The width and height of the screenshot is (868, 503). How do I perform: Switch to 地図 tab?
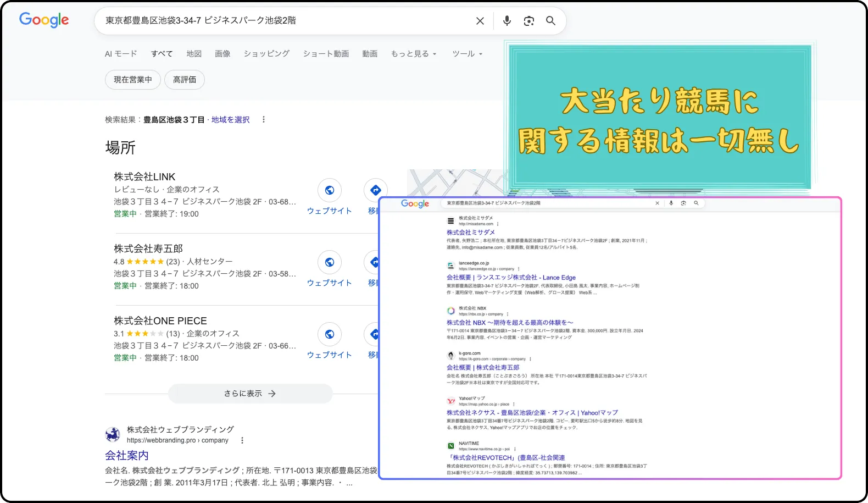pyautogui.click(x=194, y=54)
